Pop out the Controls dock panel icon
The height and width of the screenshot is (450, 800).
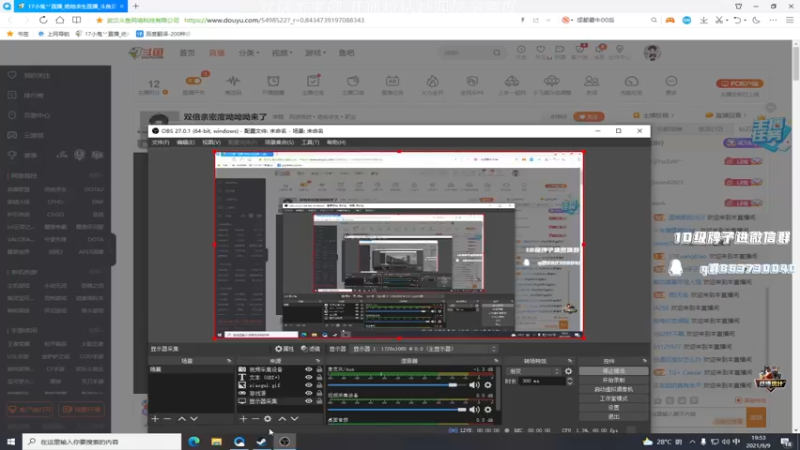coord(644,361)
